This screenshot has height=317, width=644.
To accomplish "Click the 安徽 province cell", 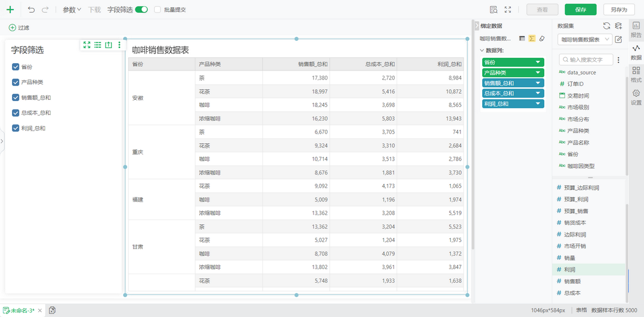I will tap(162, 98).
